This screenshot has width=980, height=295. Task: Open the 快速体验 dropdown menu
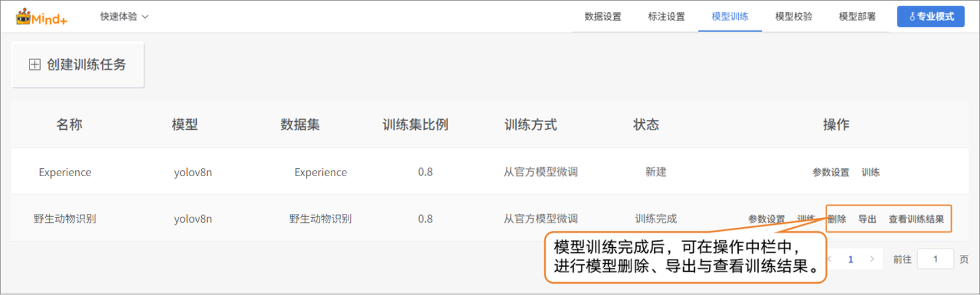[x=124, y=17]
